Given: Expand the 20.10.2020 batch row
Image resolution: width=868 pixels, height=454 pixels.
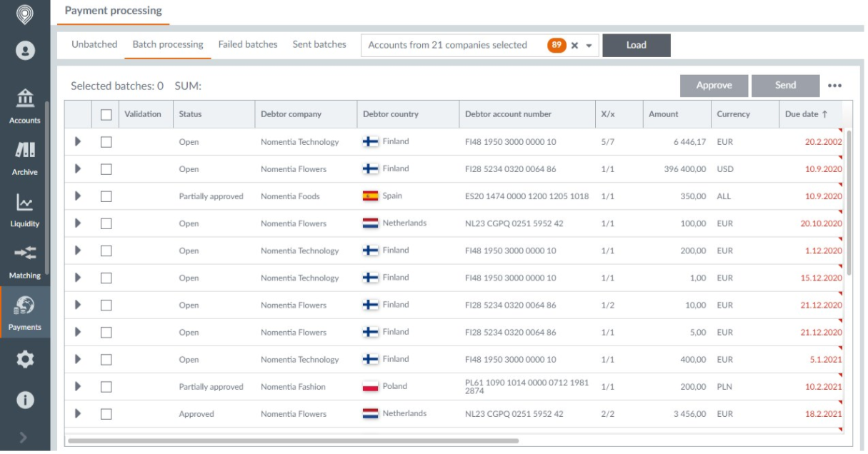Looking at the screenshot, I should click(x=78, y=223).
